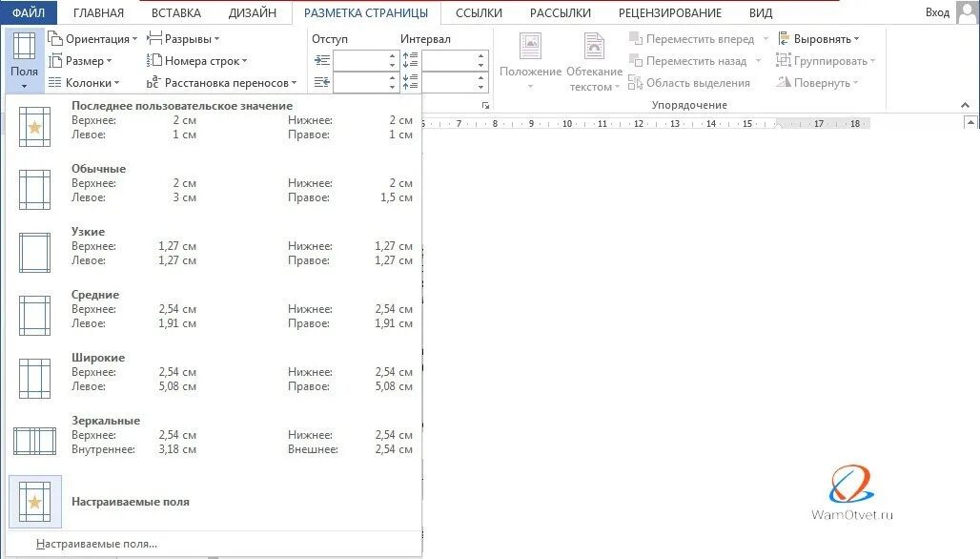Switch to the ВИД tab
Image resolution: width=980 pixels, height=559 pixels.
pyautogui.click(x=761, y=12)
